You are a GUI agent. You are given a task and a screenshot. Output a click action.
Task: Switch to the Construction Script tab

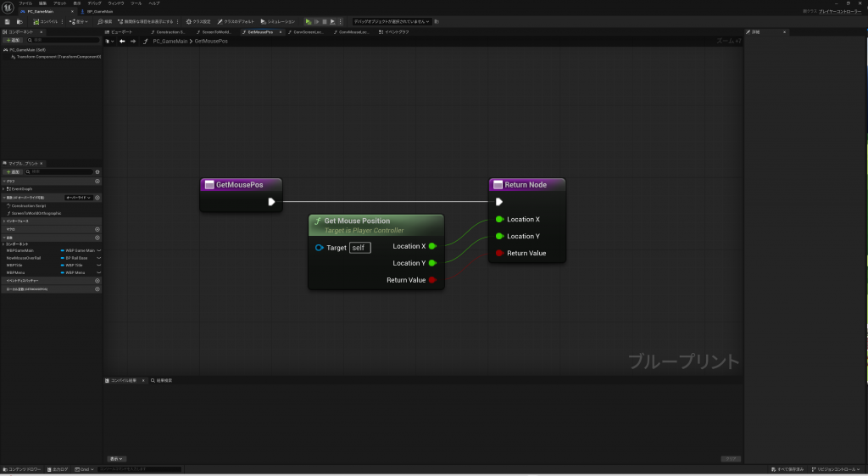coord(168,32)
